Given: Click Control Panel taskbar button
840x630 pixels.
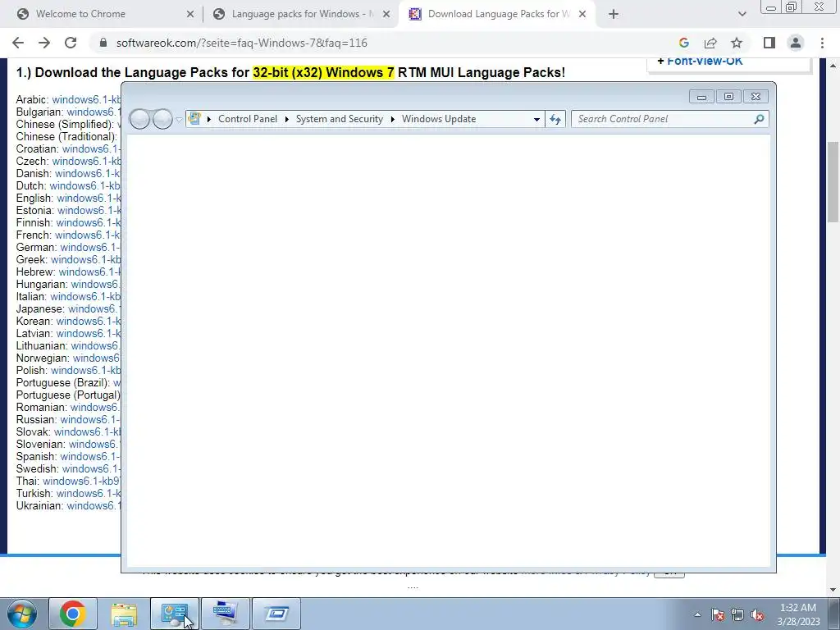Looking at the screenshot, I should (175, 614).
